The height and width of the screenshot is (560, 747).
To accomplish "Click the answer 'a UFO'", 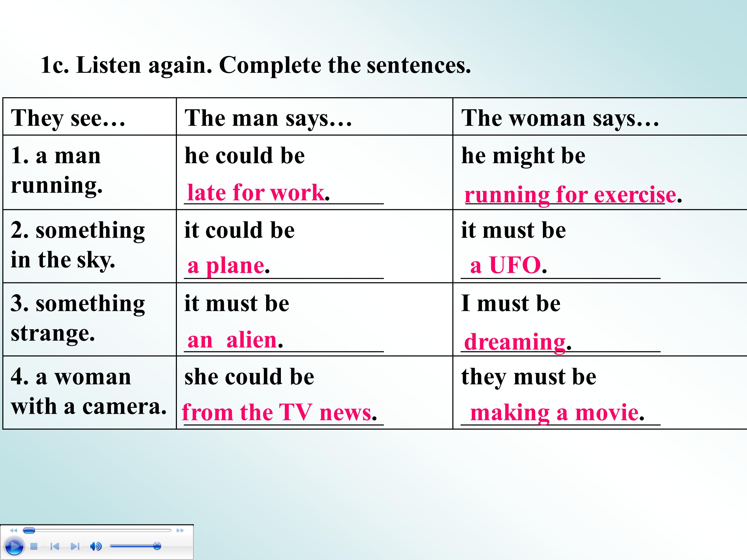I will pos(506,265).
